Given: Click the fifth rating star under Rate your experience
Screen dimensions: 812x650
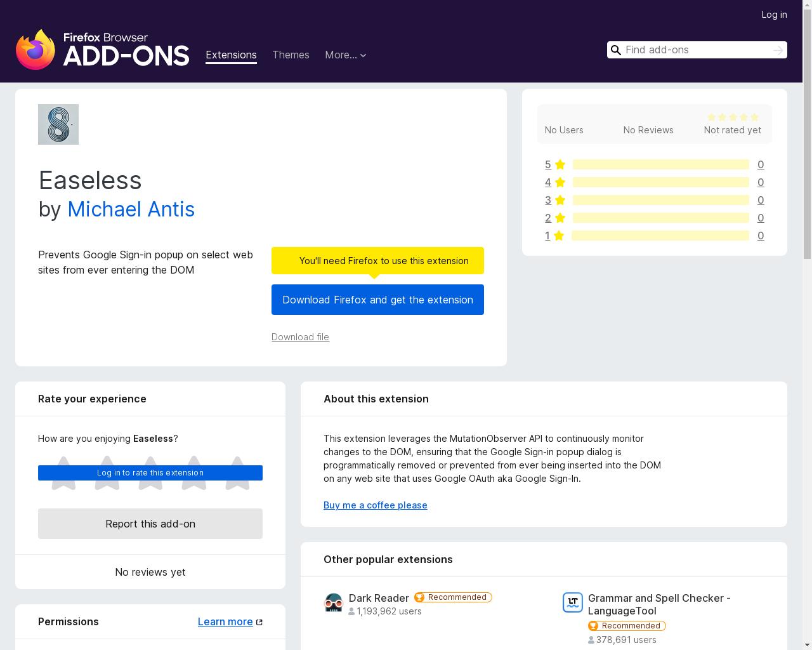Looking at the screenshot, I should tap(237, 473).
